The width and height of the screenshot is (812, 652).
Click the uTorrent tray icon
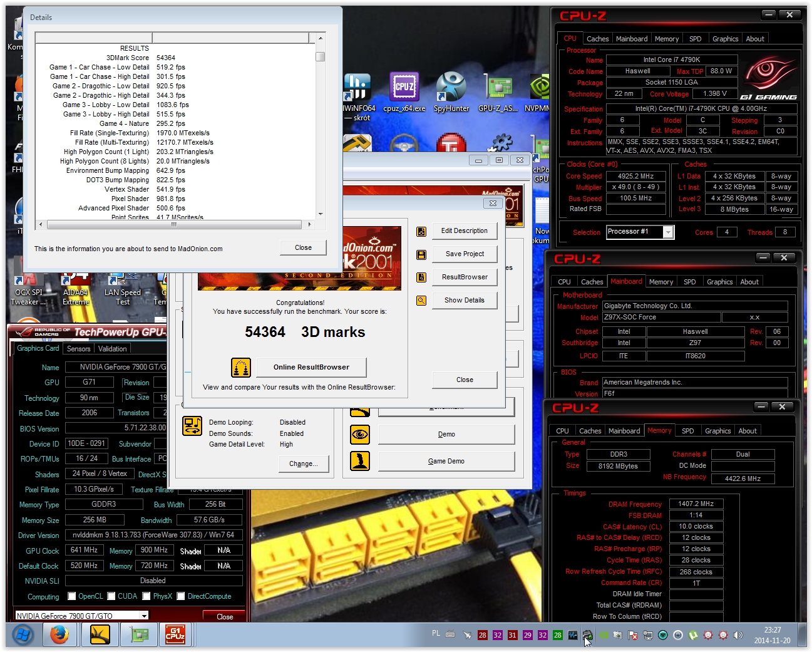[693, 635]
